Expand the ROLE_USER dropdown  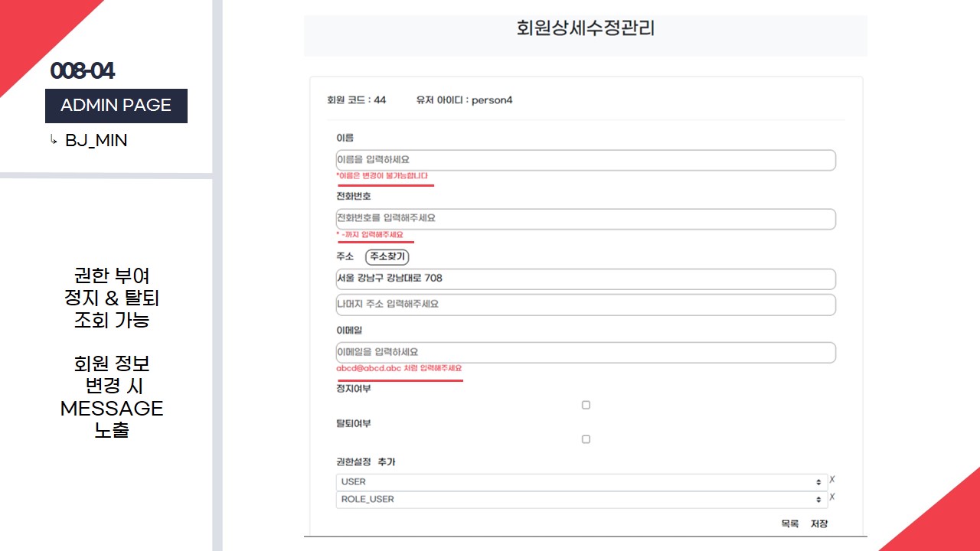581,500
